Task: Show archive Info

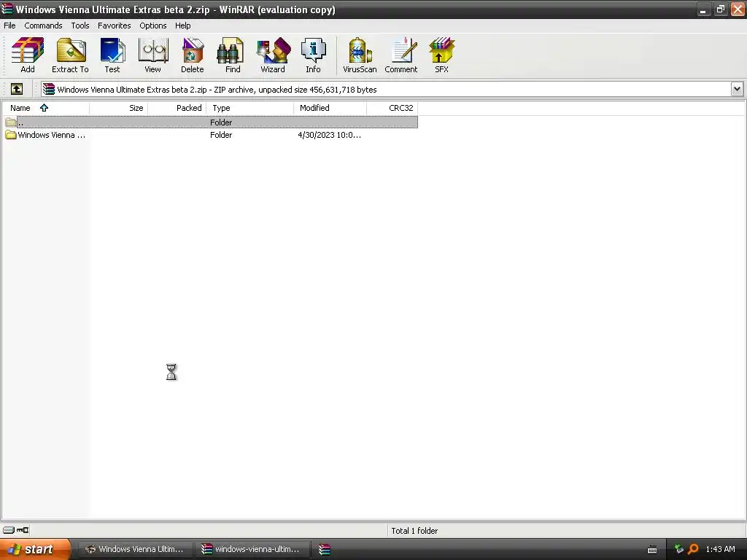Action: click(313, 55)
